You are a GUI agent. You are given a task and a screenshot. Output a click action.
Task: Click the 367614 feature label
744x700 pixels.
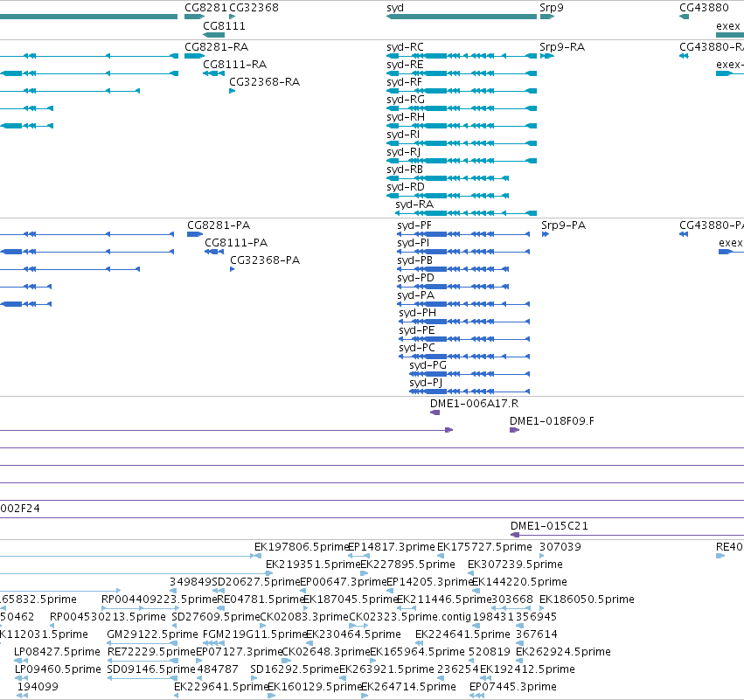point(537,634)
